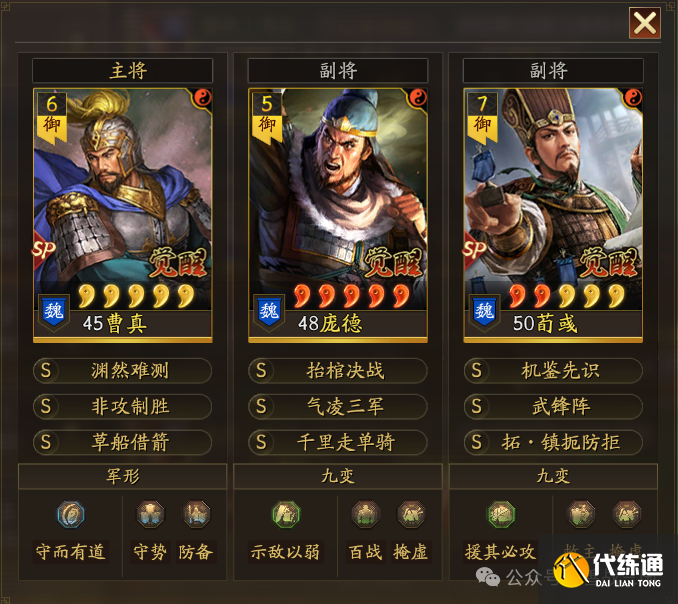Viewport: 678px width, 604px height.
Task: Close the team details panel
Action: (645, 22)
